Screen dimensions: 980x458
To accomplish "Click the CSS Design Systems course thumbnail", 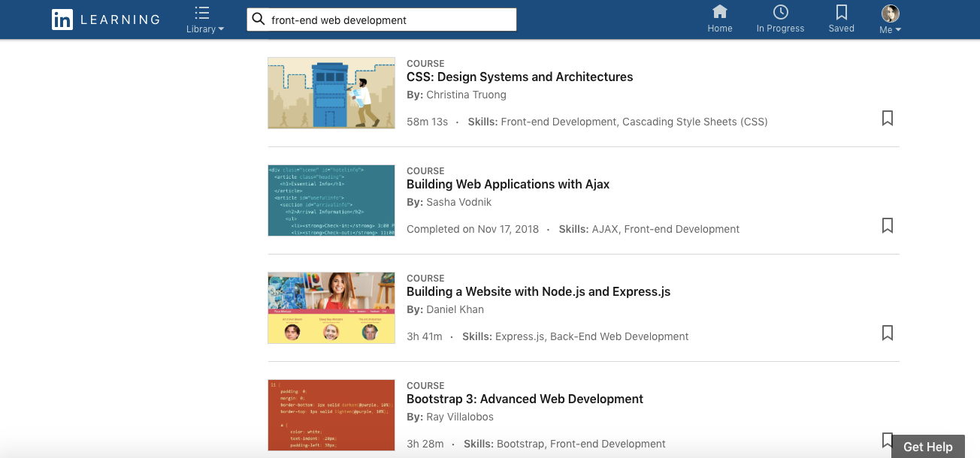I will click(x=331, y=93).
